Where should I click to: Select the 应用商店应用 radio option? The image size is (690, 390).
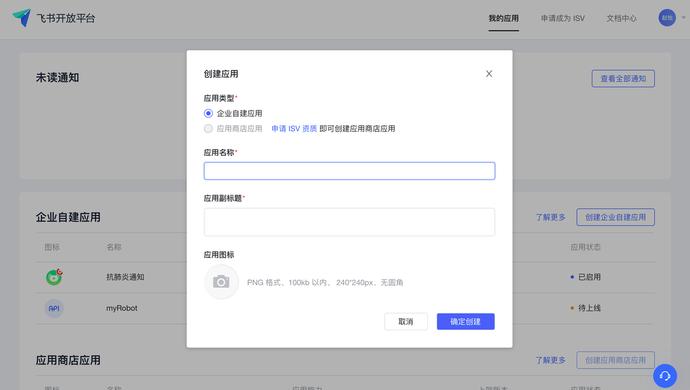point(208,129)
